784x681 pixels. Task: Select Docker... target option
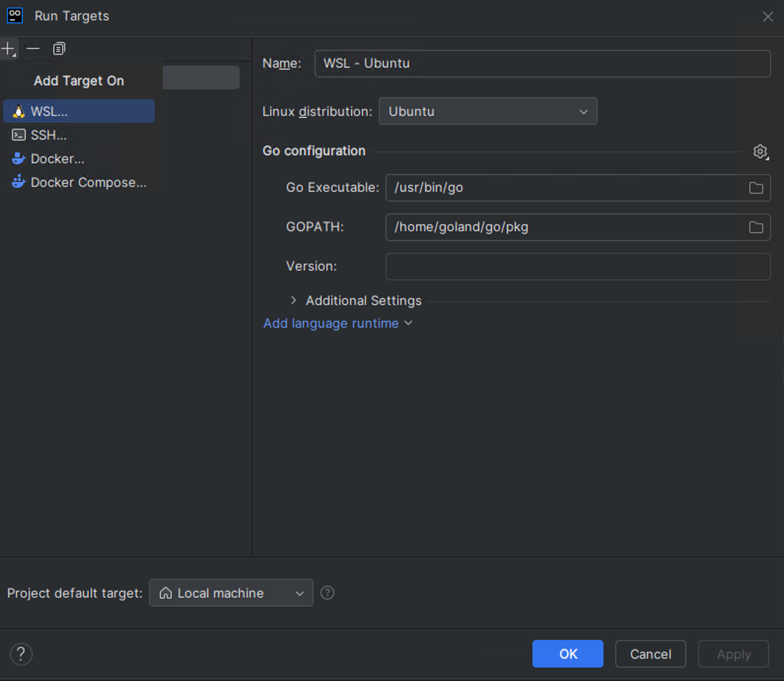tap(57, 159)
